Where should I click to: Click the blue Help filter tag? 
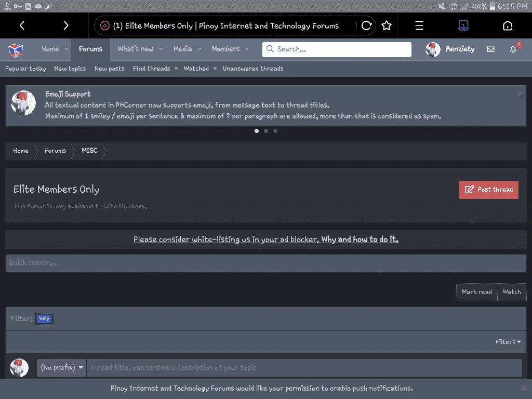44,318
